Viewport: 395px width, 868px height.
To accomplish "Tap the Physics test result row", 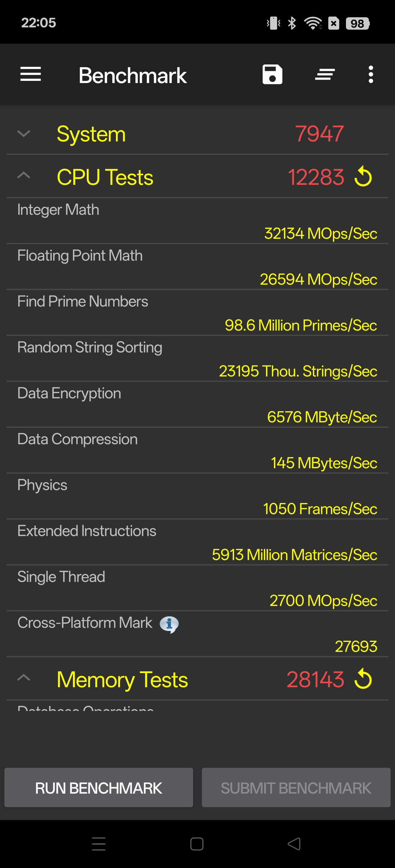I will [197, 496].
